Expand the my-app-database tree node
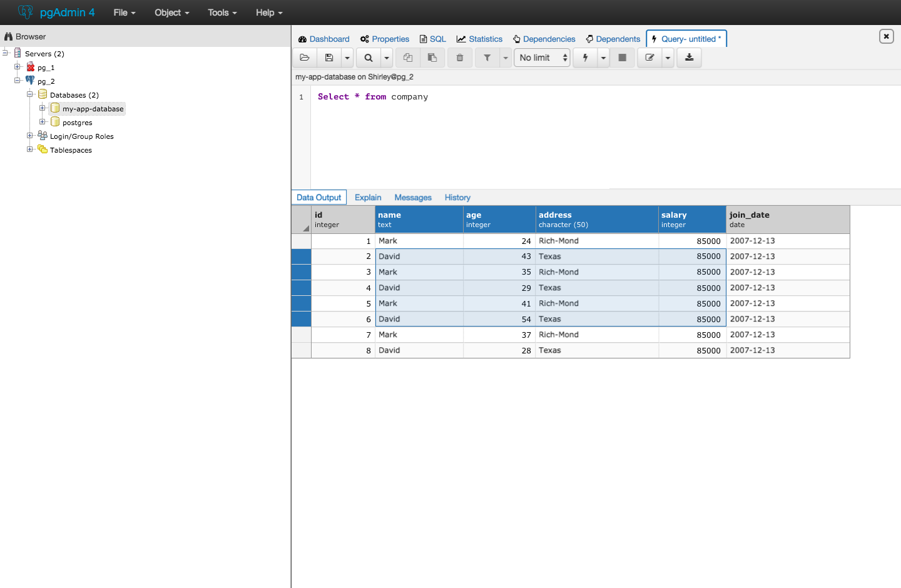This screenshot has height=588, width=901. (x=43, y=108)
